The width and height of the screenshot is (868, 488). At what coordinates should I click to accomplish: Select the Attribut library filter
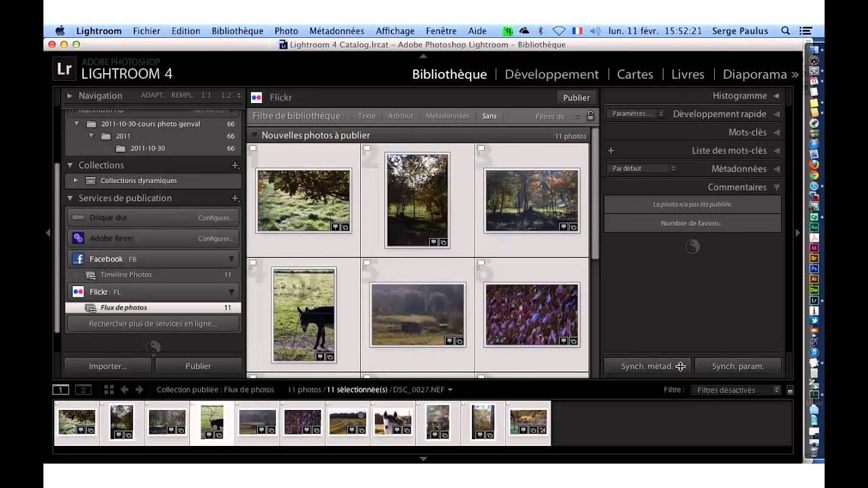(401, 116)
